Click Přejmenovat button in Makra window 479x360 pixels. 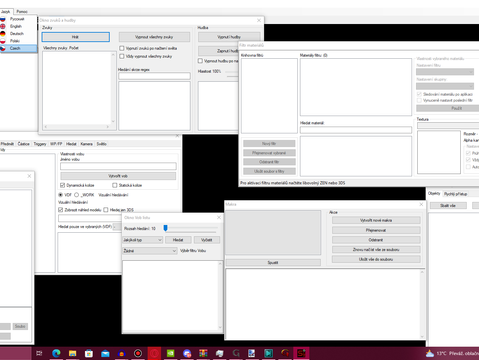pos(376,230)
